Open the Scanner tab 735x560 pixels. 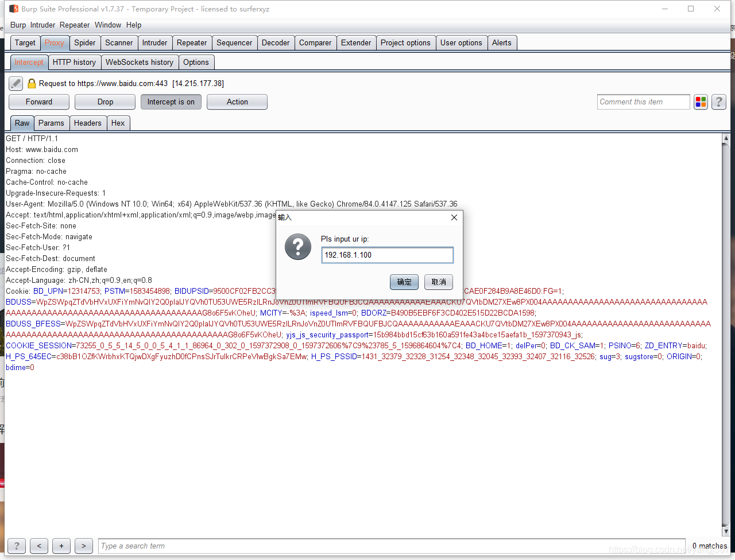[119, 43]
